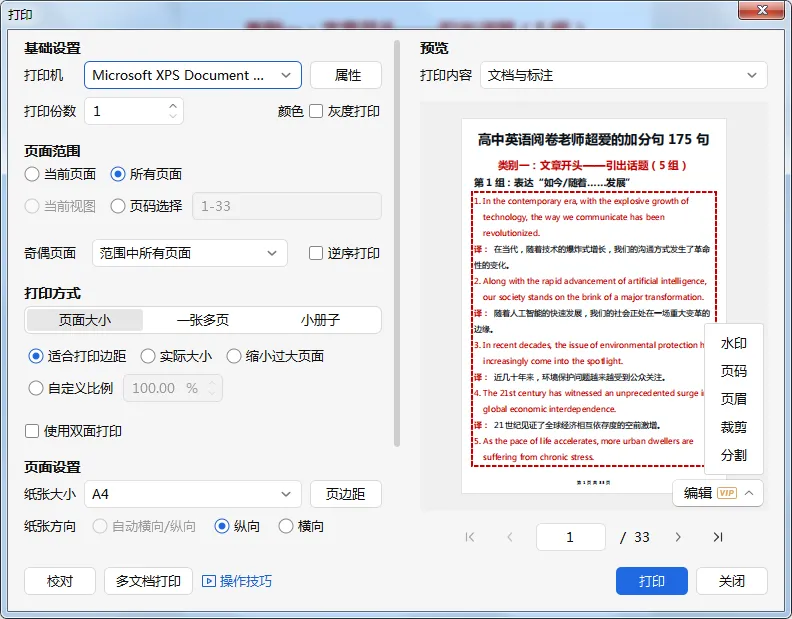Viewport: 792px width, 619px height.
Task: Open 页边距 settings button
Action: click(x=346, y=494)
